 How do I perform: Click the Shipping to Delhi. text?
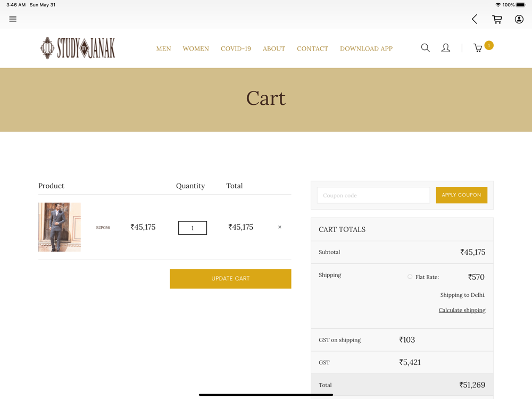pyautogui.click(x=463, y=295)
